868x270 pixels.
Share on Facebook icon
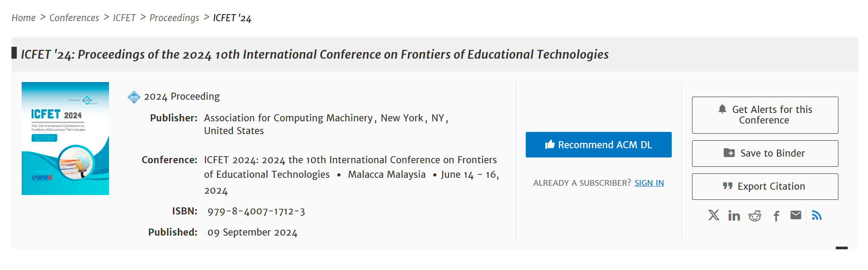[x=776, y=216]
